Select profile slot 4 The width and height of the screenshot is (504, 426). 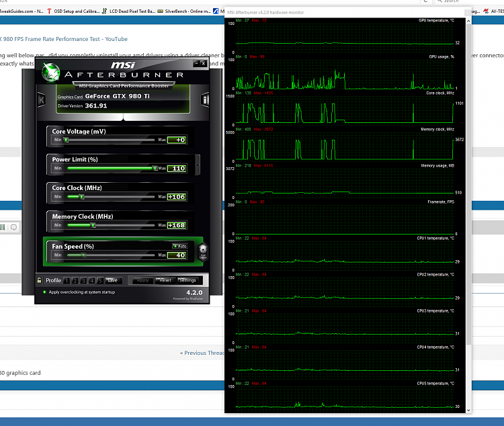[x=91, y=281]
